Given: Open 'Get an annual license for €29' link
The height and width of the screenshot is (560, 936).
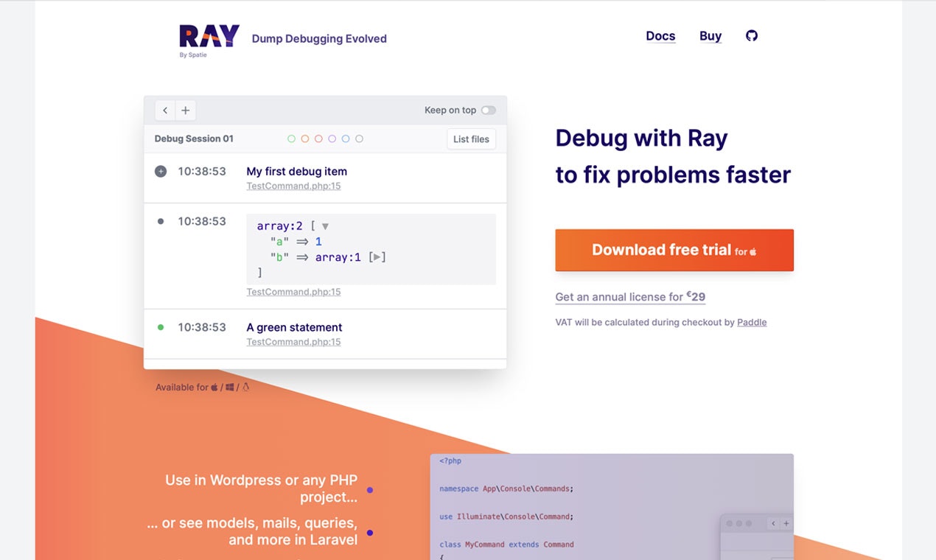Looking at the screenshot, I should [x=629, y=296].
